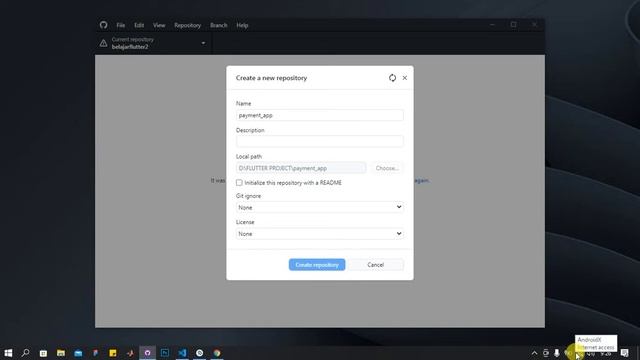
Task: Click the Create repository button
Action: (x=317, y=264)
